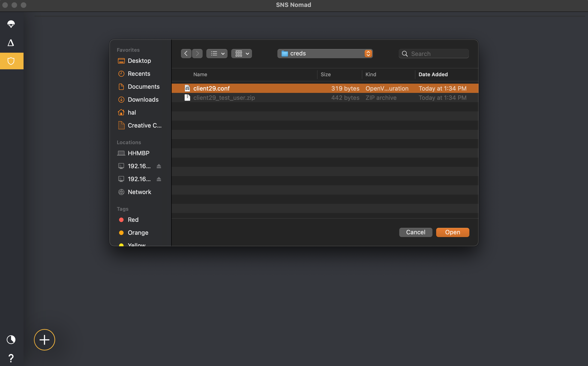Click the '442 bytes' size cell
The image size is (588, 366).
coord(345,98)
